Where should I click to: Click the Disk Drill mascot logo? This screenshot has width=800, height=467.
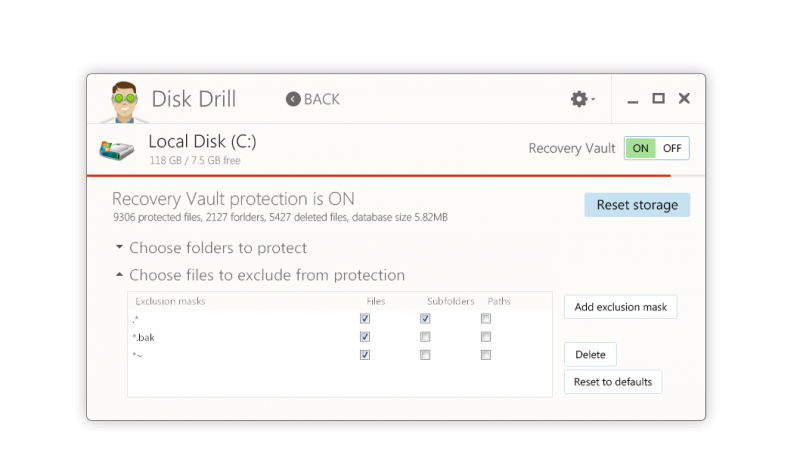point(124,102)
